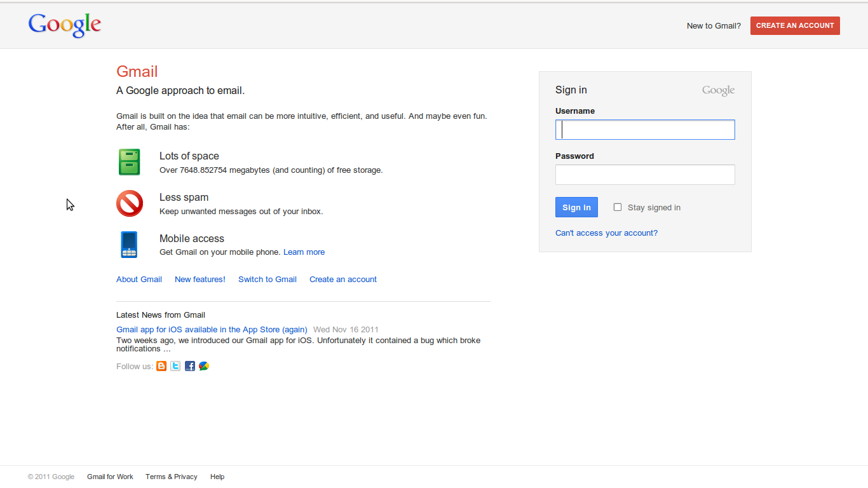Viewport: 868px width, 488px height.
Task: Click the New features! link
Action: (200, 279)
